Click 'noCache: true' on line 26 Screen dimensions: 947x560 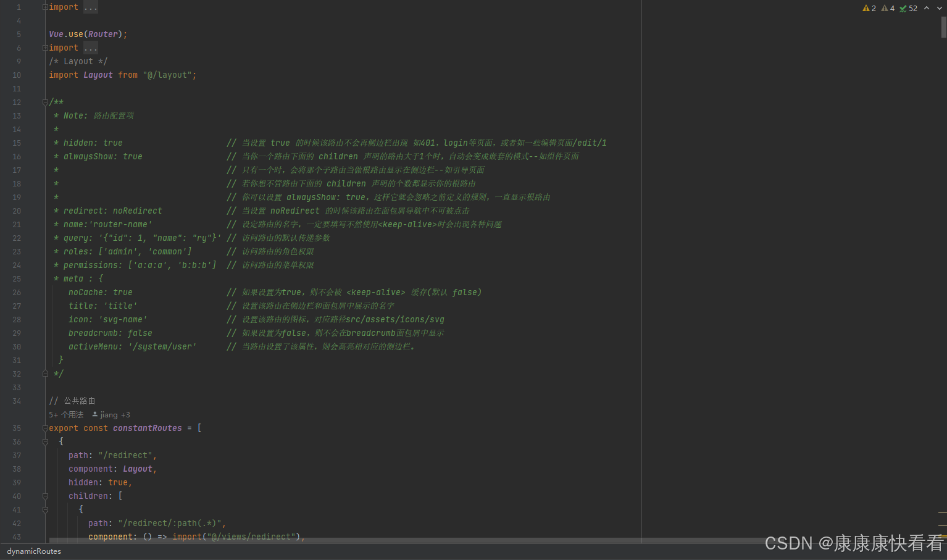[101, 293]
